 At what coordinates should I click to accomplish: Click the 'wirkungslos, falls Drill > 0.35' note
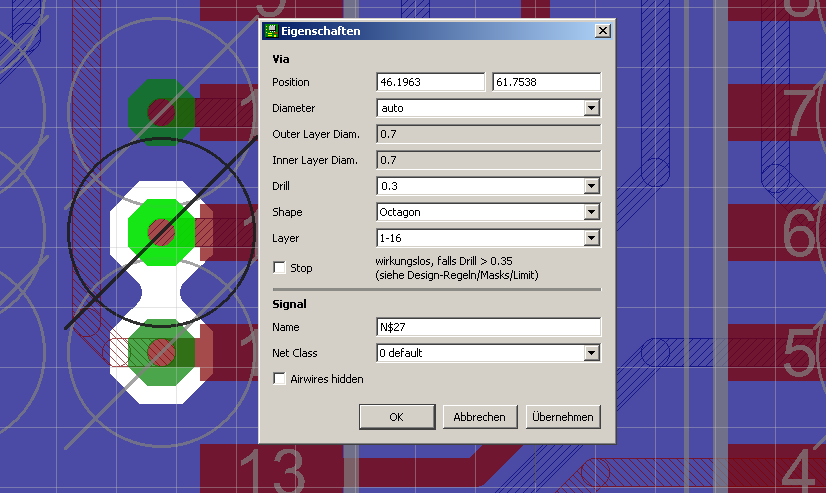pyautogui.click(x=444, y=261)
